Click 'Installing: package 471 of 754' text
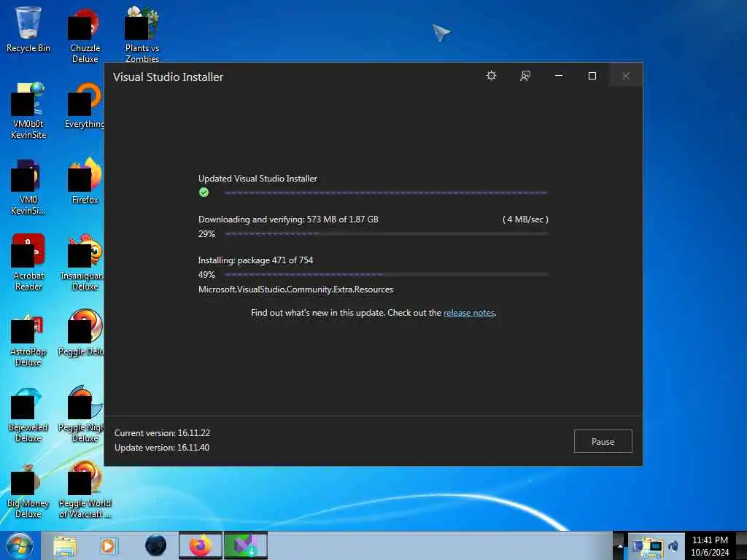The width and height of the screenshot is (747, 560). tap(255, 260)
